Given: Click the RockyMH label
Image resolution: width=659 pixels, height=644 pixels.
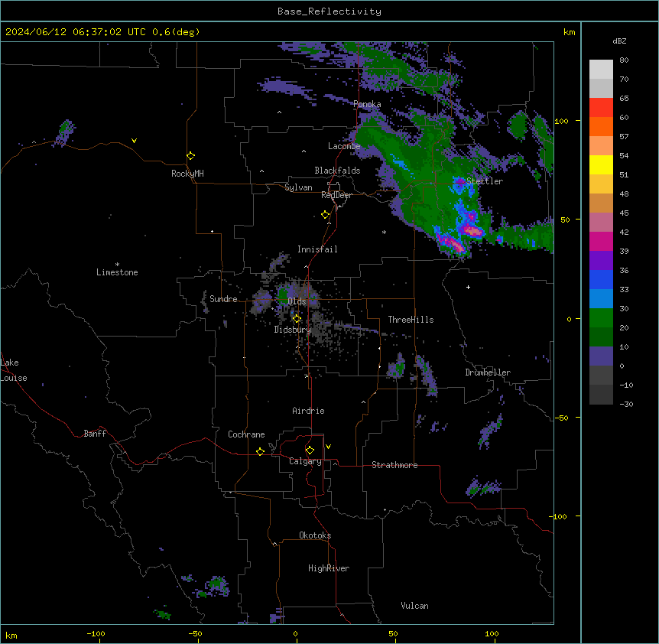Looking at the screenshot, I should [187, 174].
